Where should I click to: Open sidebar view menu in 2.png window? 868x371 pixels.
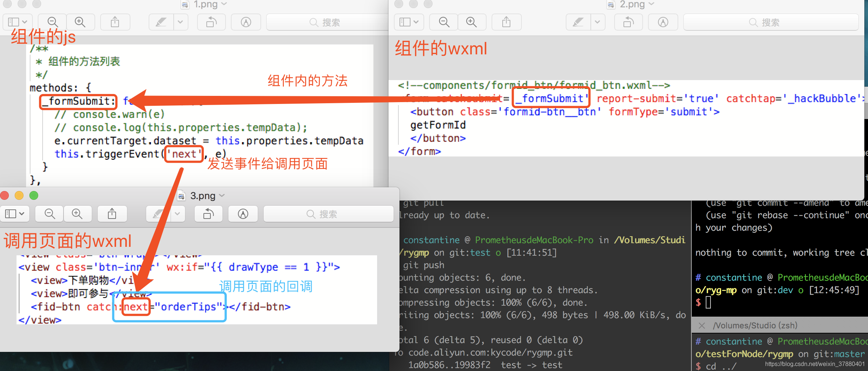tap(409, 22)
